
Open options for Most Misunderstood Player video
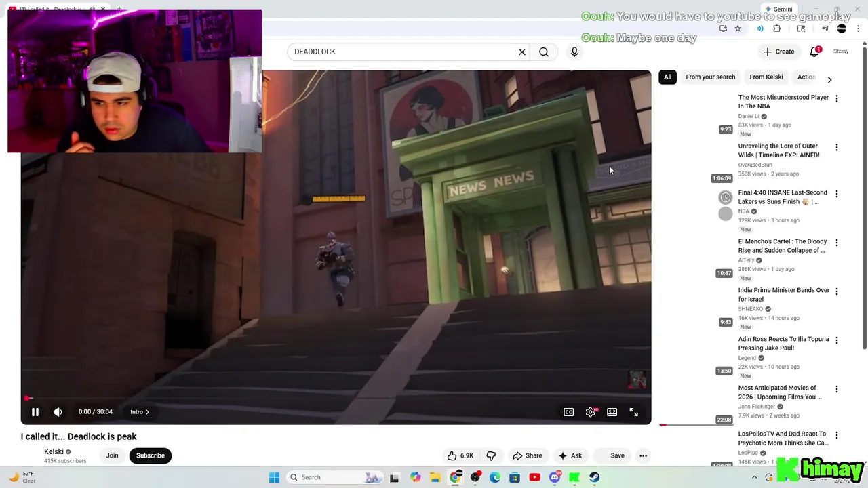837,98
